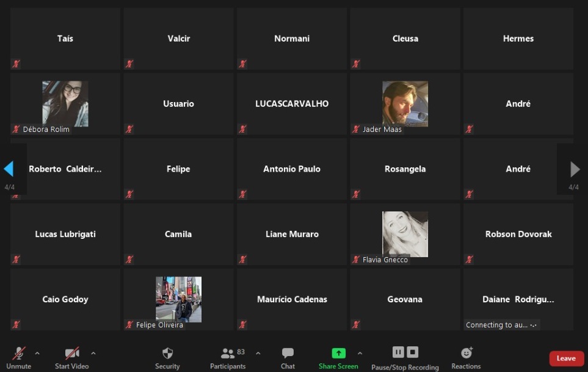Screen dimensions: 588x372
Task: Click muted mic icon on Maurício Cadenas tile
Action: click(x=242, y=325)
